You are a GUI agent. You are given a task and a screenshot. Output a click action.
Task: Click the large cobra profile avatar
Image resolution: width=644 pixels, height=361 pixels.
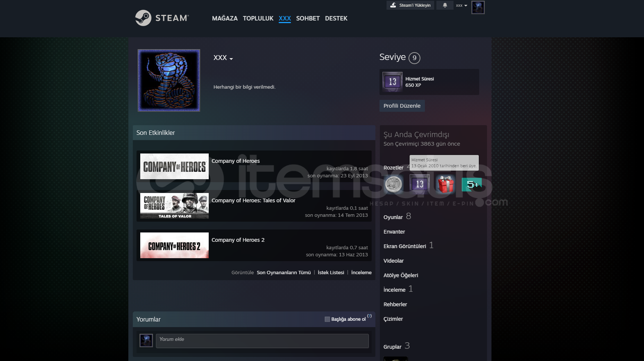coord(169,80)
